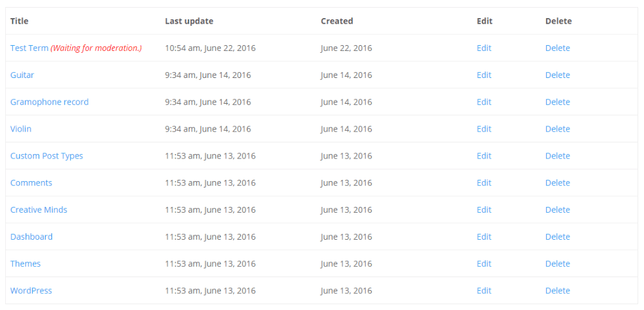Open the Guitar term link
Image resolution: width=644 pixels, height=310 pixels.
pyautogui.click(x=22, y=75)
